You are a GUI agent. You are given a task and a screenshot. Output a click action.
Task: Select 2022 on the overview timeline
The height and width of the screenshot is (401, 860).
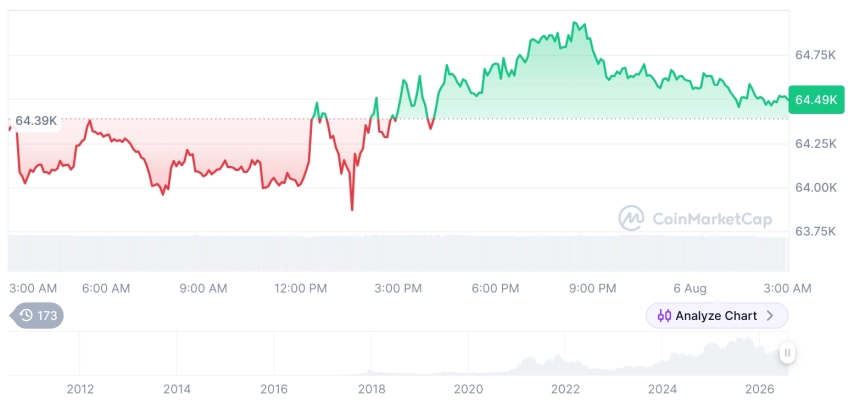pos(565,389)
